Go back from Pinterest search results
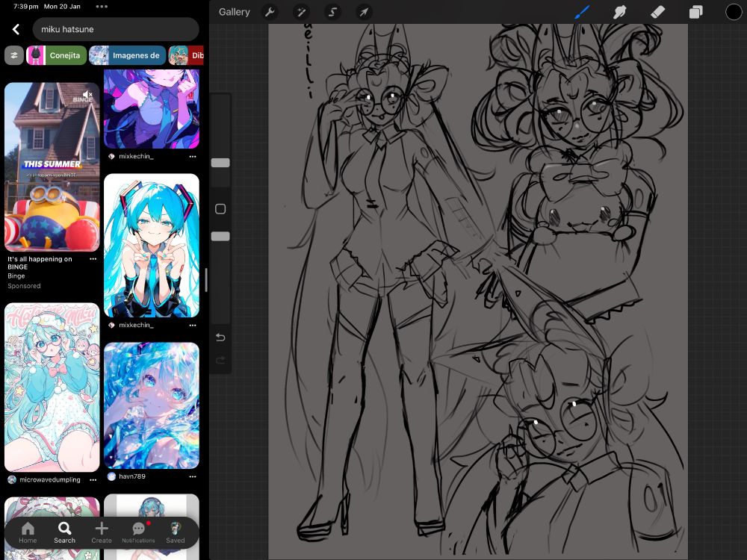 tap(16, 29)
